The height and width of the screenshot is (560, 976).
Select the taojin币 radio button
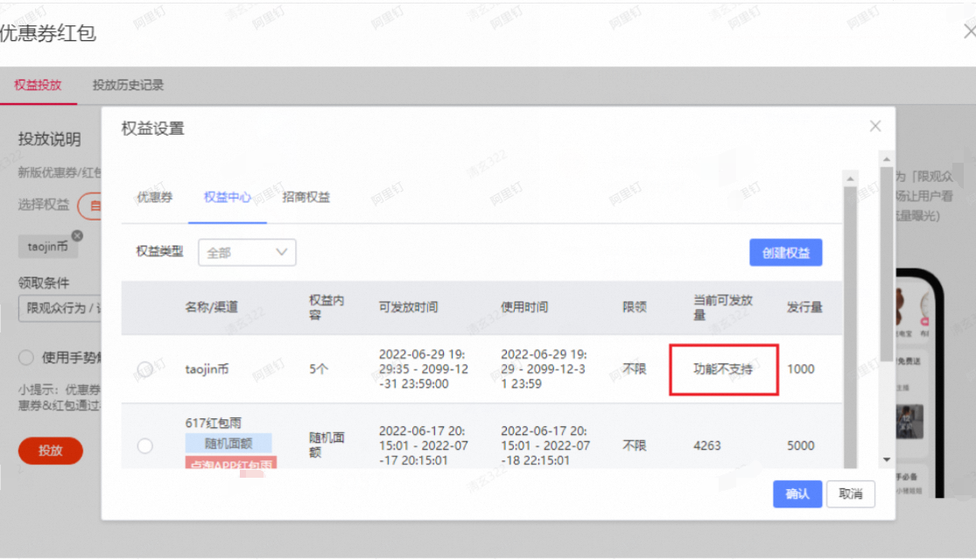145,369
